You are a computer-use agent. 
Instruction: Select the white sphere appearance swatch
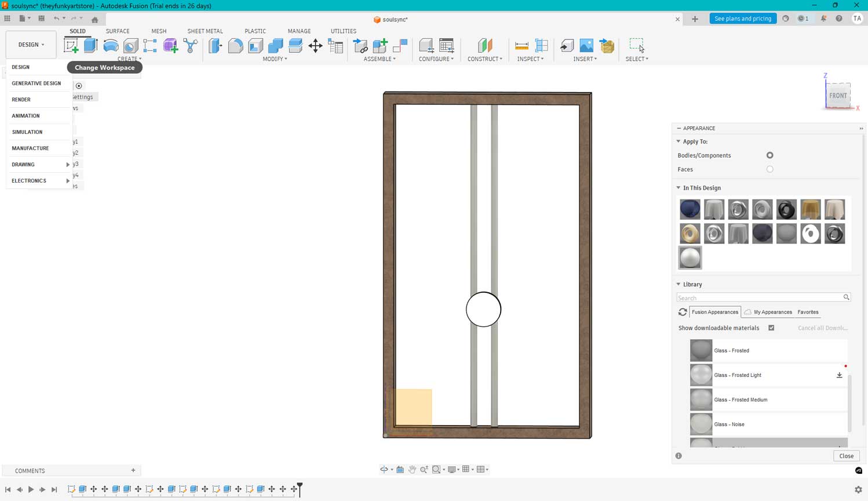(x=690, y=257)
